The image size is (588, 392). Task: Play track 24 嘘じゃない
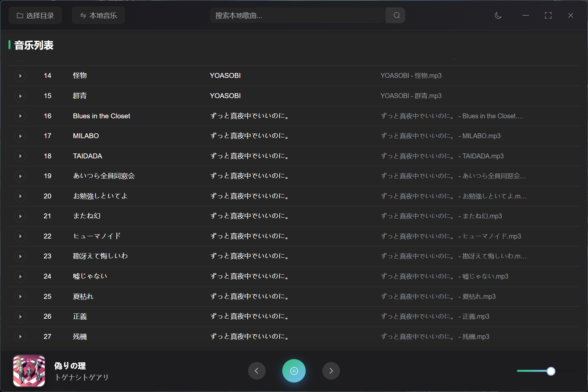click(20, 277)
